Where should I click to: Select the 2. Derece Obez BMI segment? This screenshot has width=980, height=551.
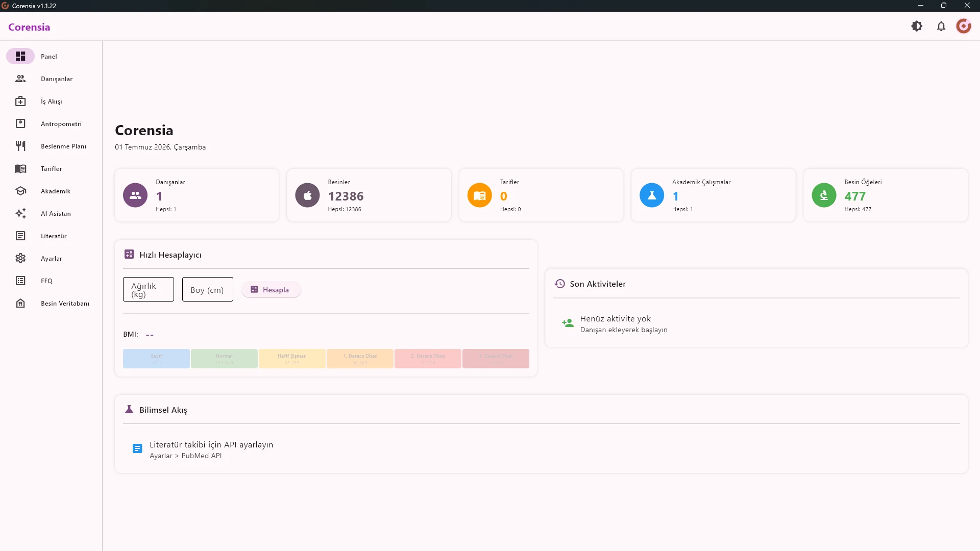click(x=428, y=359)
